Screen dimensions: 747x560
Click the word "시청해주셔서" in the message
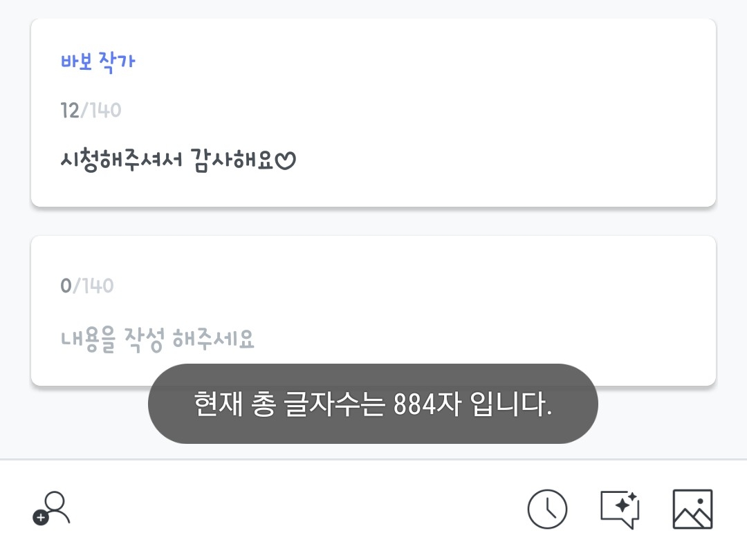tap(121, 161)
